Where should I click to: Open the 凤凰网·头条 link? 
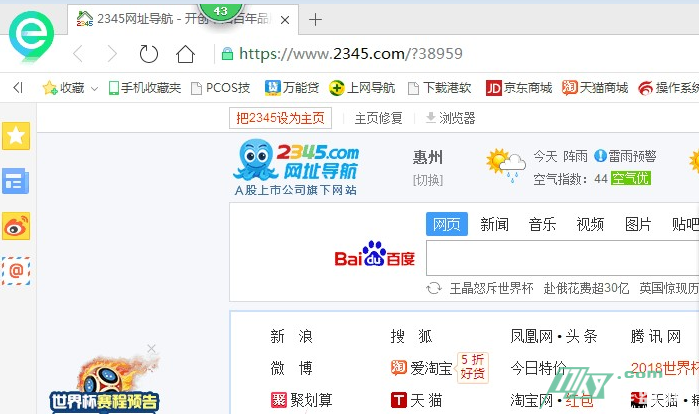tap(554, 336)
